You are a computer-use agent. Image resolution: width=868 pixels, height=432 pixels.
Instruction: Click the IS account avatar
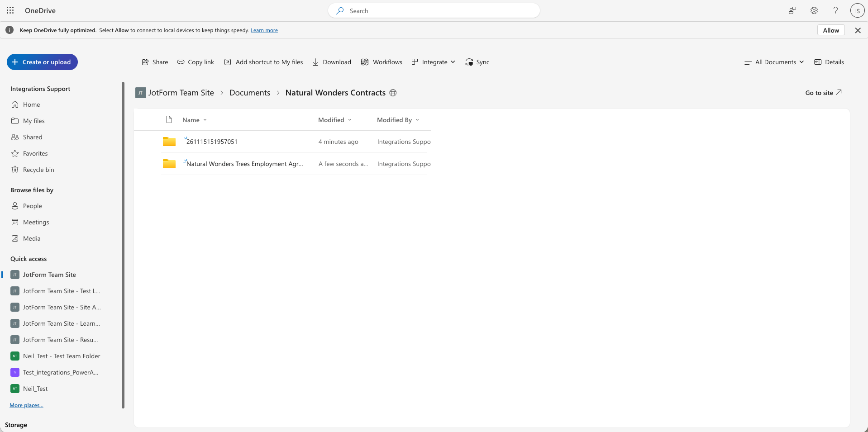[x=857, y=10]
